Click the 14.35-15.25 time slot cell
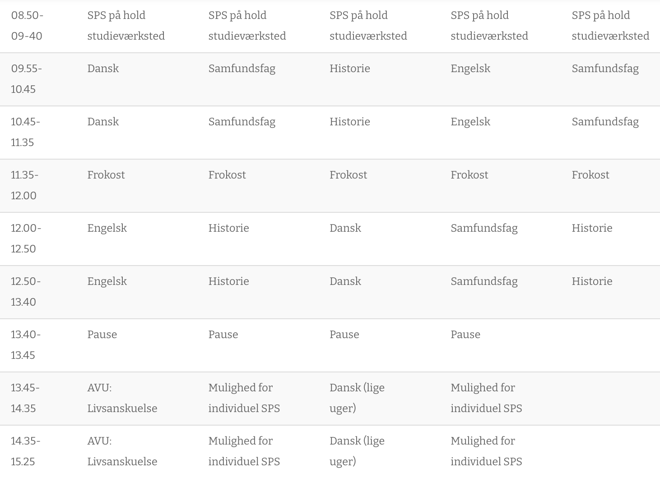 [26, 451]
